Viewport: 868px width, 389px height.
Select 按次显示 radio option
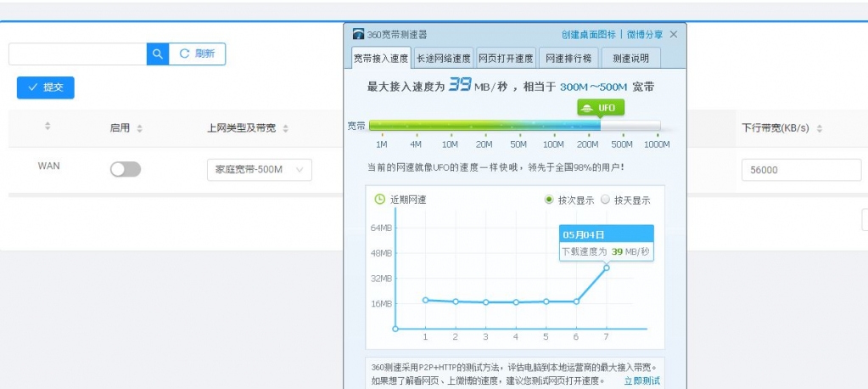point(549,200)
